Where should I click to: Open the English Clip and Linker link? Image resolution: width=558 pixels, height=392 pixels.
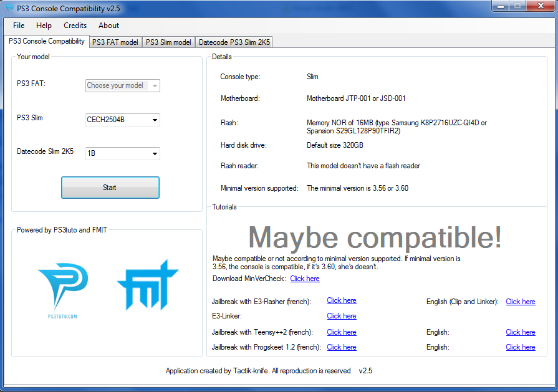tap(521, 302)
